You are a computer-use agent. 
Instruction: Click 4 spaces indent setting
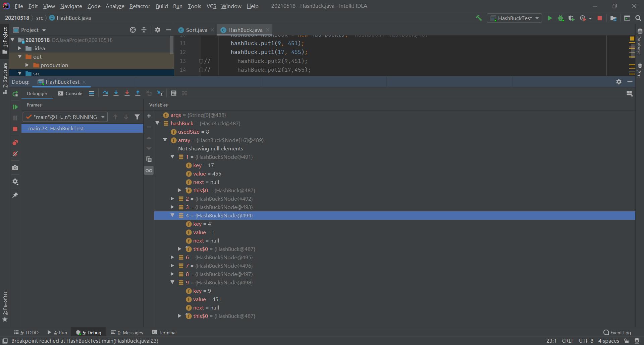(608, 341)
